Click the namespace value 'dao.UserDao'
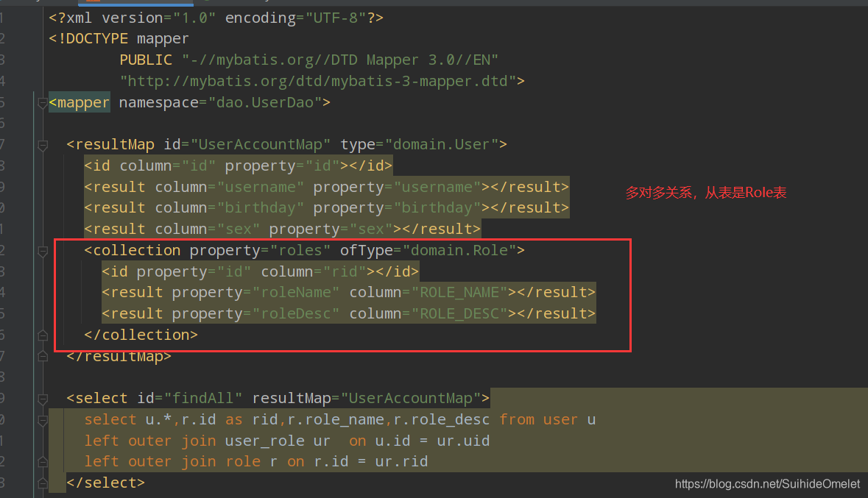This screenshot has height=498, width=868. (x=265, y=103)
